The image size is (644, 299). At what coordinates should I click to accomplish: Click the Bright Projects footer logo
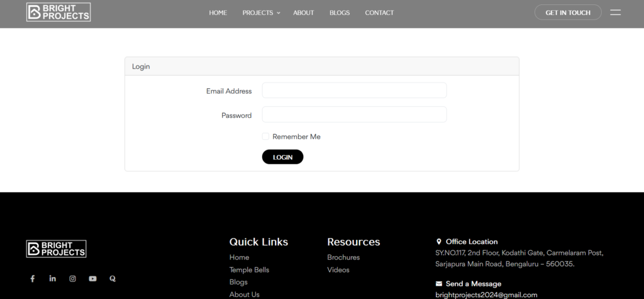[57, 249]
